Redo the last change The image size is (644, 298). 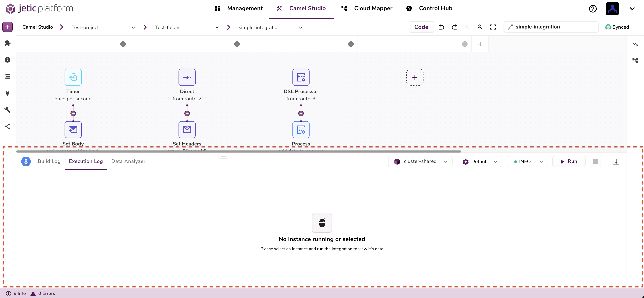pos(454,27)
